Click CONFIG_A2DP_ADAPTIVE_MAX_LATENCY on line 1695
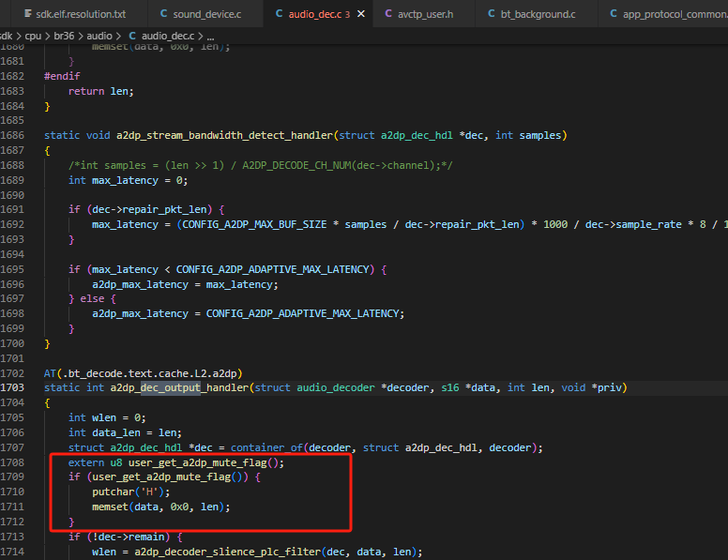 [x=273, y=270]
